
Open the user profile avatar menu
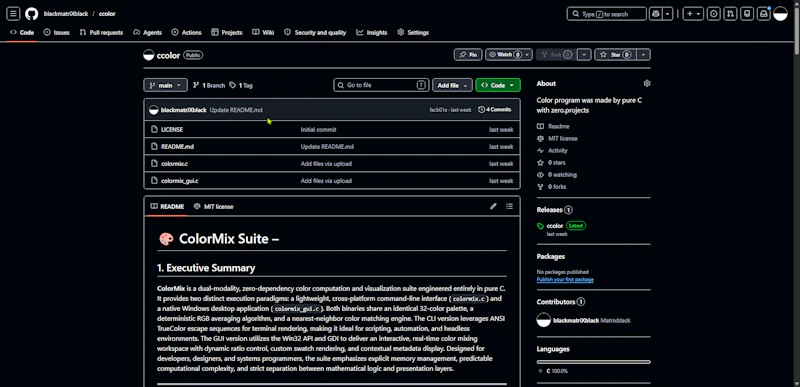click(x=781, y=14)
